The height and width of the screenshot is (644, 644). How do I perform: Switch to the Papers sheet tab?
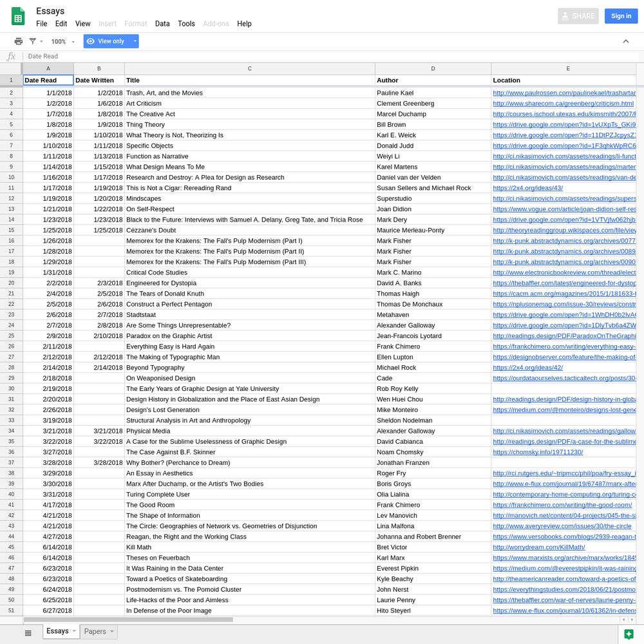pos(95,631)
